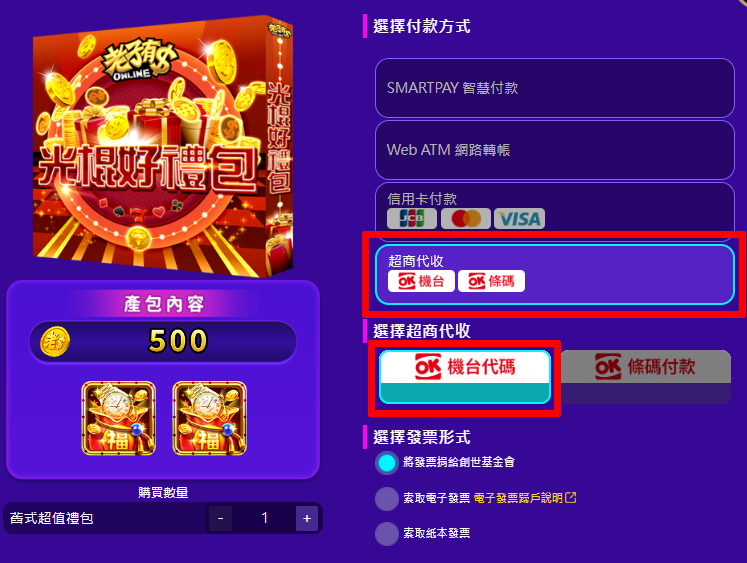Screen dimensions: 747x563
Task: Increase purchase quantity with plus button
Action: [x=307, y=518]
